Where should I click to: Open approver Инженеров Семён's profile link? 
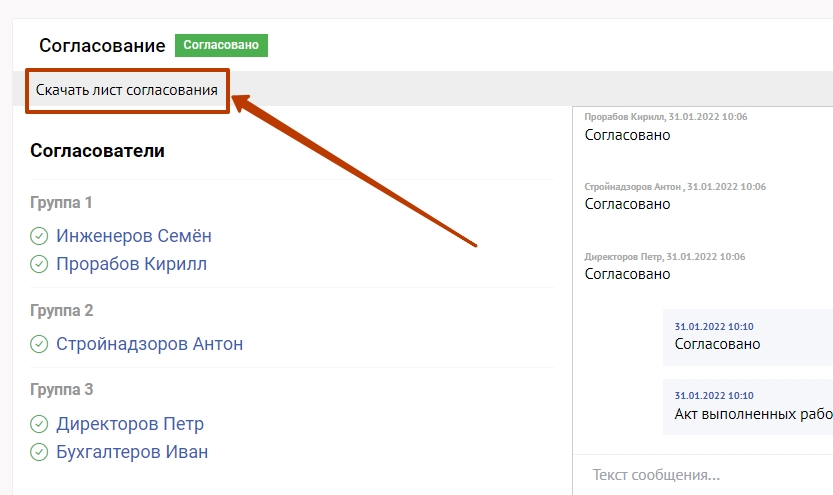point(134,237)
